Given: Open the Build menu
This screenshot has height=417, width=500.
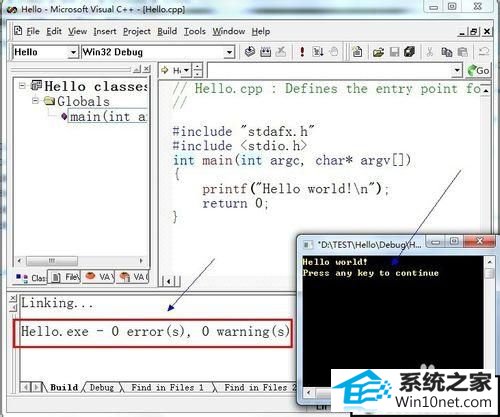Looking at the screenshot, I should pyautogui.click(x=167, y=31).
